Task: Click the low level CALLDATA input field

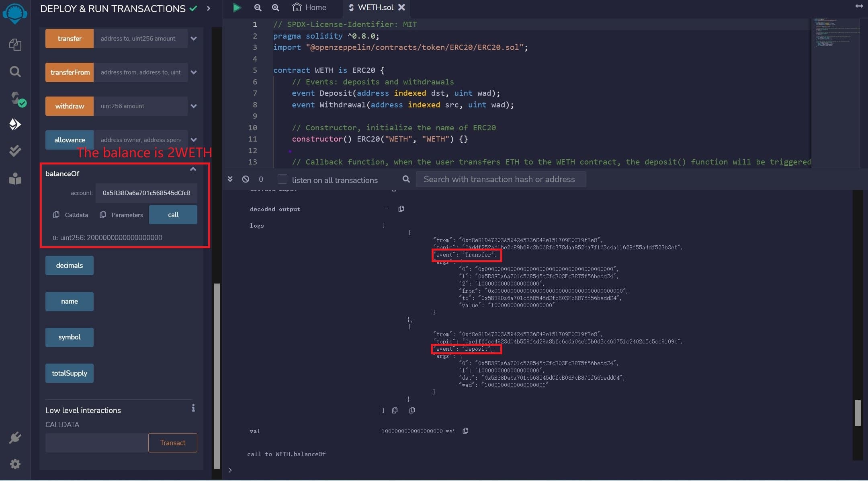Action: pos(97,443)
